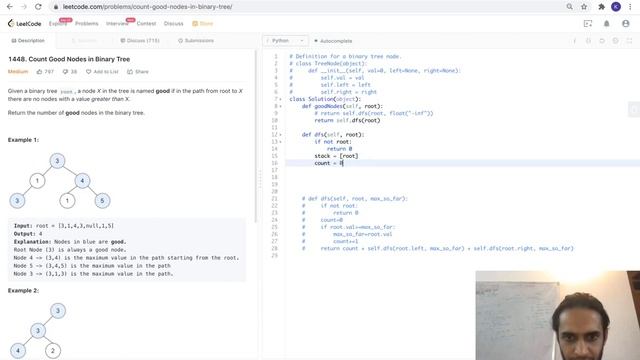The image size is (640, 360).
Task: Click the Medium difficulty label
Action: point(18,72)
